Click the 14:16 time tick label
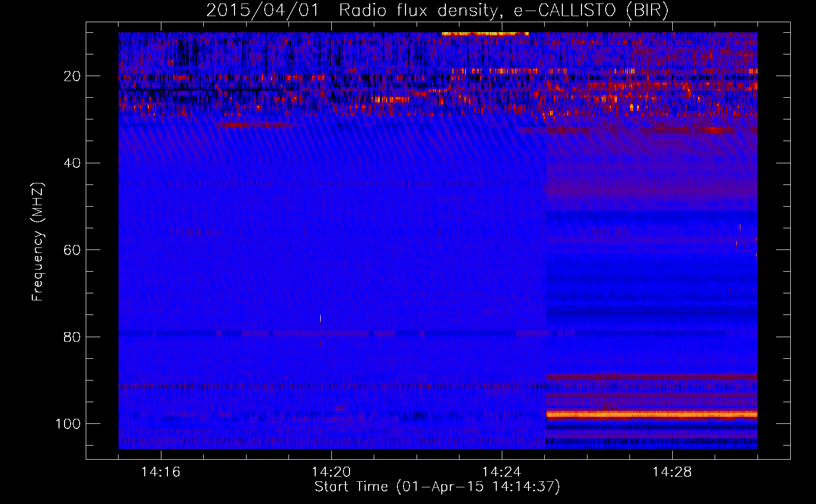816x504 pixels. coord(160,472)
